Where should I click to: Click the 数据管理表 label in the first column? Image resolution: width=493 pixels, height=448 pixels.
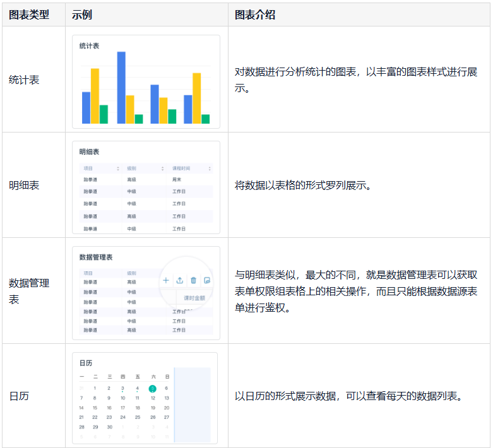point(29,291)
